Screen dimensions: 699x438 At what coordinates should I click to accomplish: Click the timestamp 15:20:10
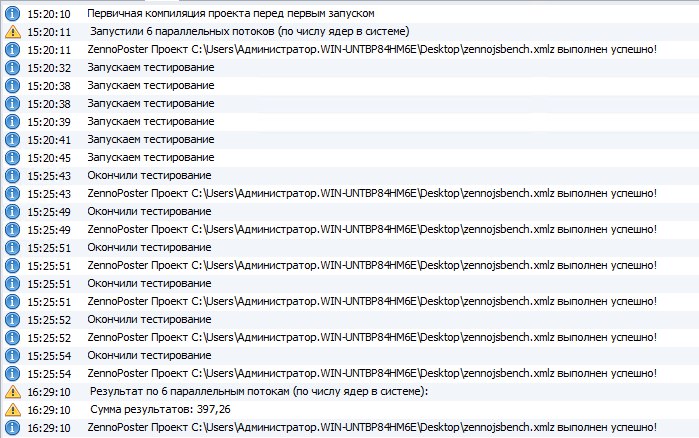[x=49, y=14]
